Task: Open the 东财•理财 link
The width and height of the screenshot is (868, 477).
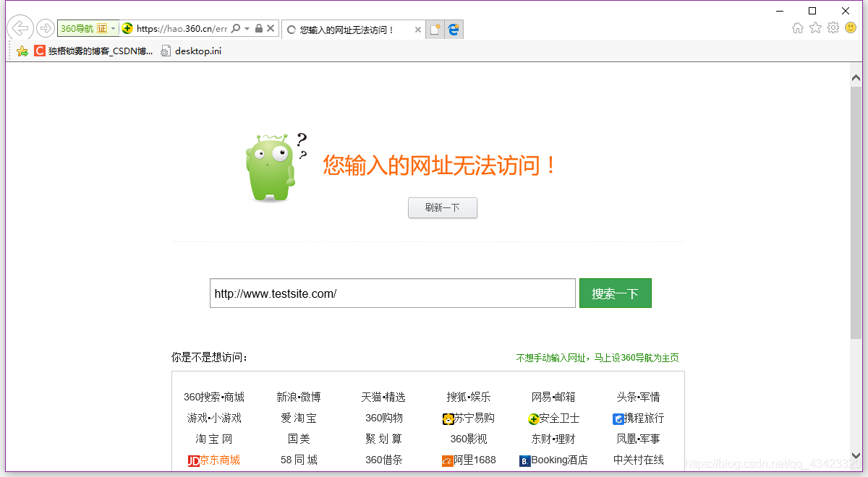Action: [x=553, y=439]
